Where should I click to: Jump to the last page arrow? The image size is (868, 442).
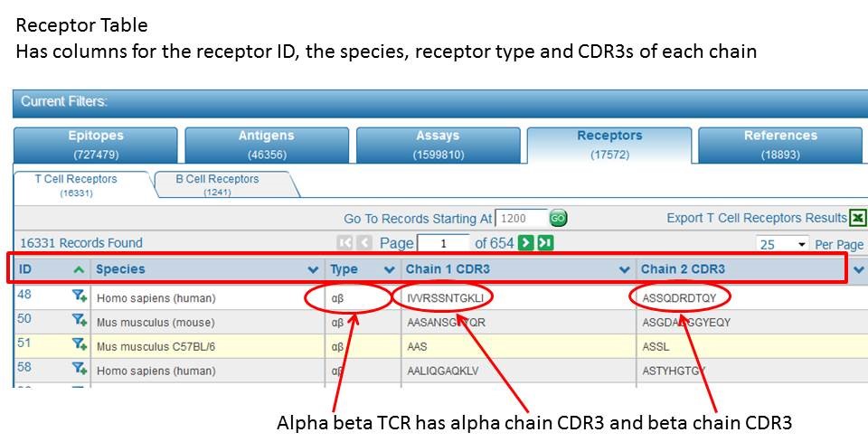tap(544, 243)
